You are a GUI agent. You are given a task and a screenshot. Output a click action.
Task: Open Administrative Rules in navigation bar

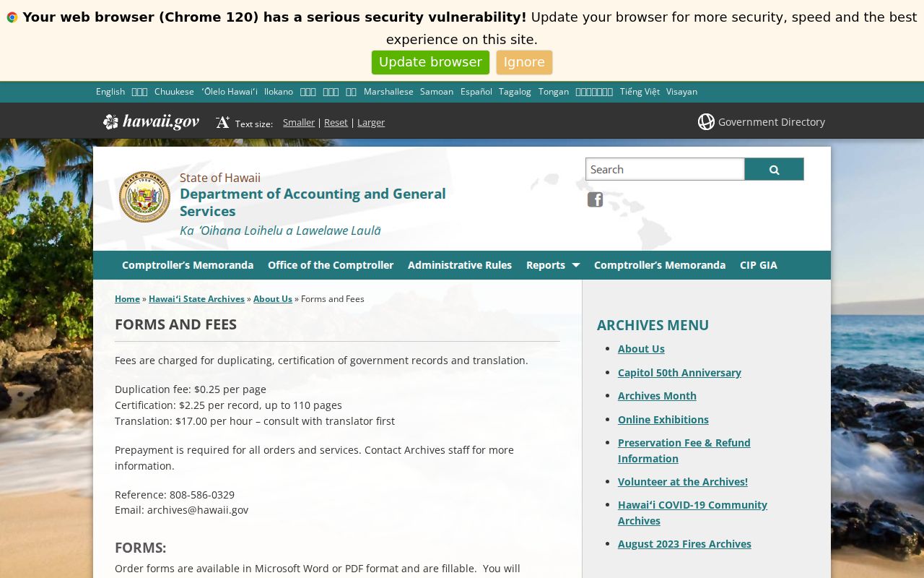[460, 265]
